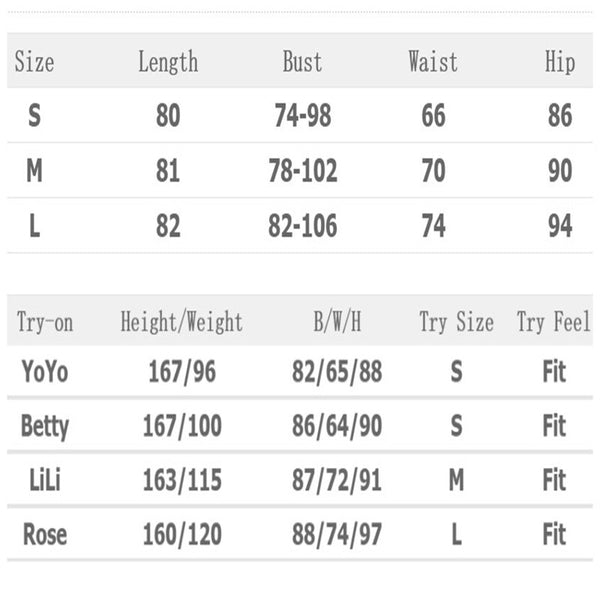Select the M size row label

click(34, 171)
